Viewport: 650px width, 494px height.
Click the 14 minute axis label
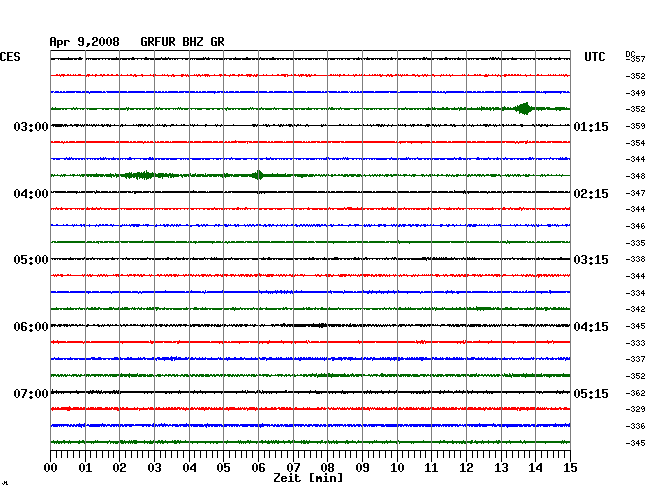[535, 468]
